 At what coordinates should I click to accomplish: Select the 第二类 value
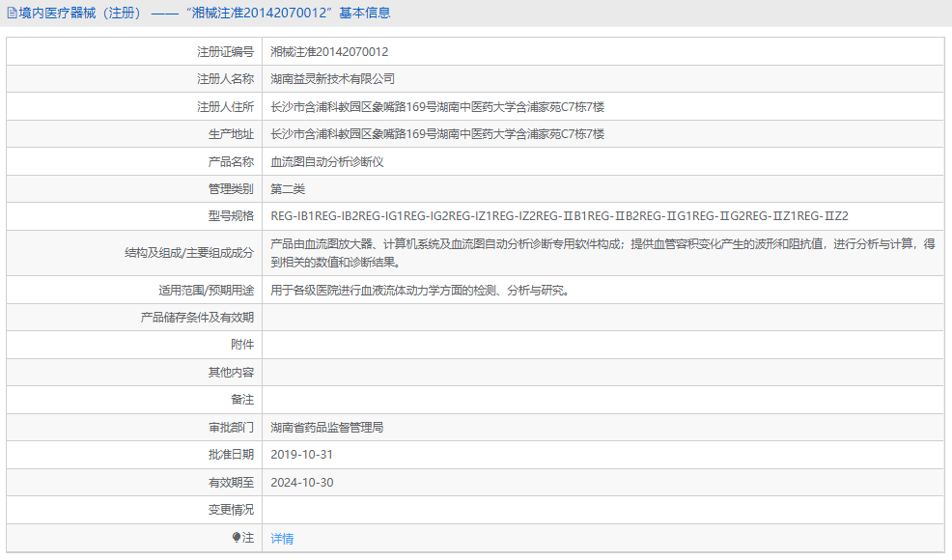[x=288, y=189]
